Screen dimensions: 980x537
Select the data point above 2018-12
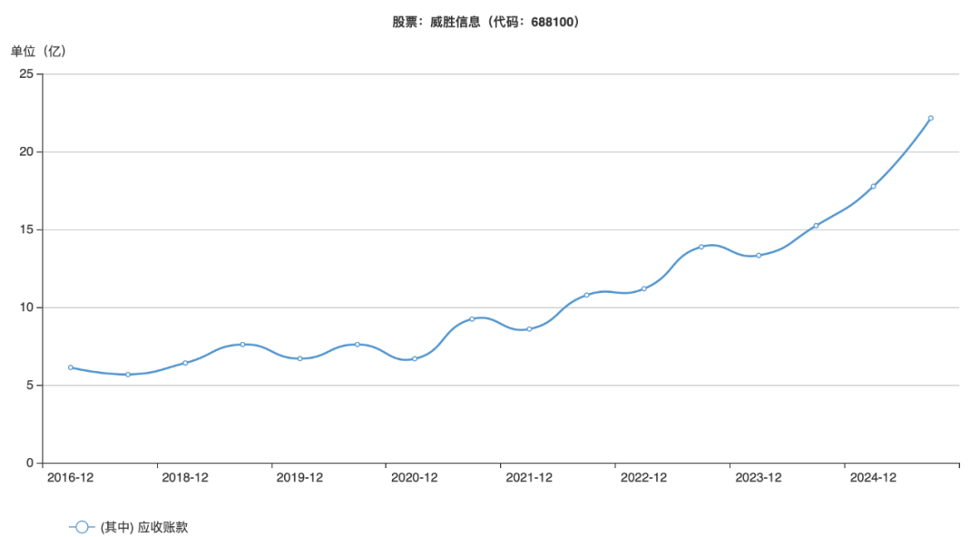coord(185,363)
